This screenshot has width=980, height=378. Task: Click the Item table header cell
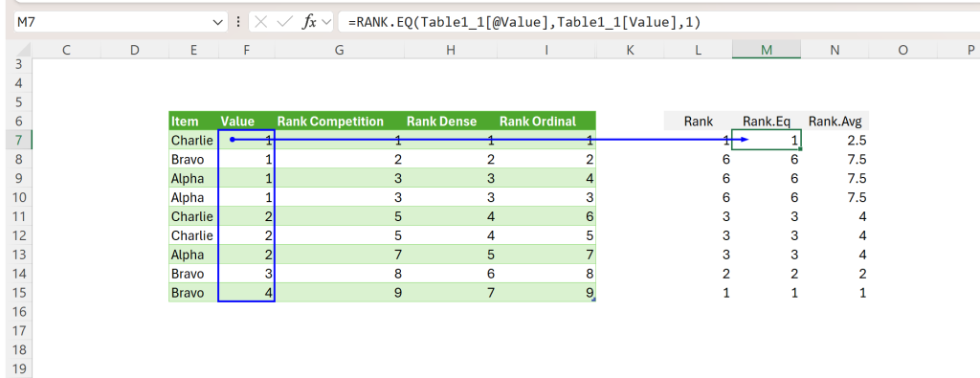click(x=193, y=122)
